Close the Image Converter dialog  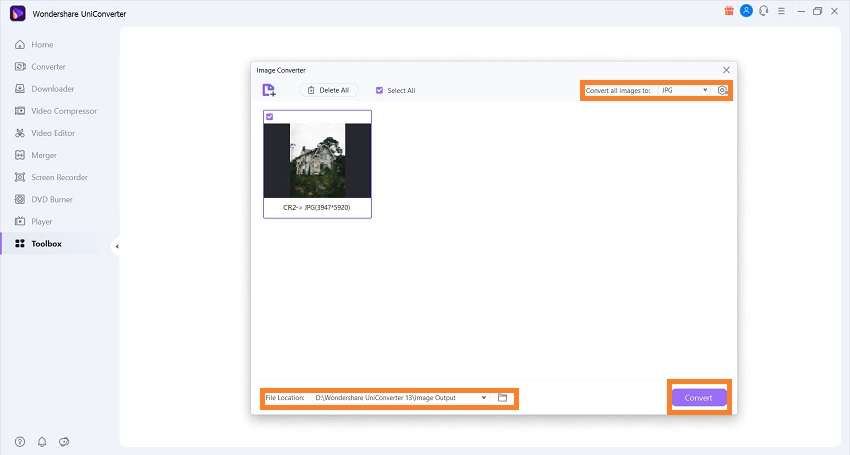[726, 70]
